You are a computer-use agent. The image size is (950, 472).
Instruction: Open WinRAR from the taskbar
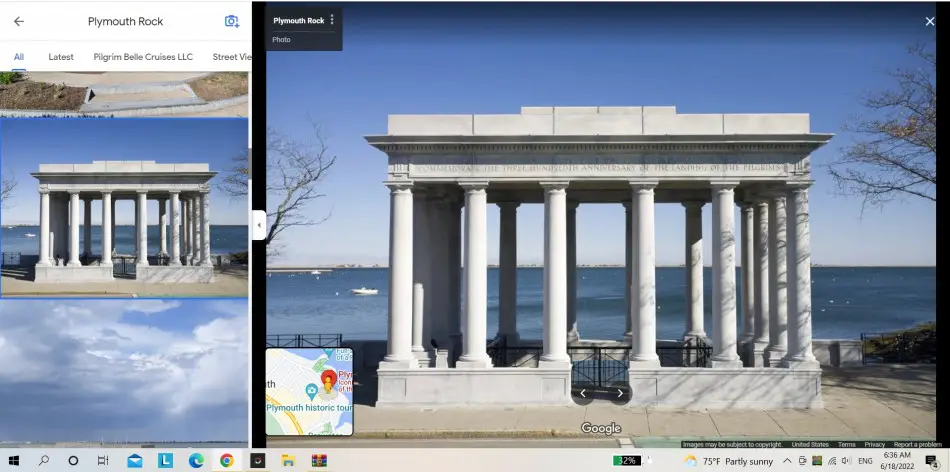[x=319, y=460]
